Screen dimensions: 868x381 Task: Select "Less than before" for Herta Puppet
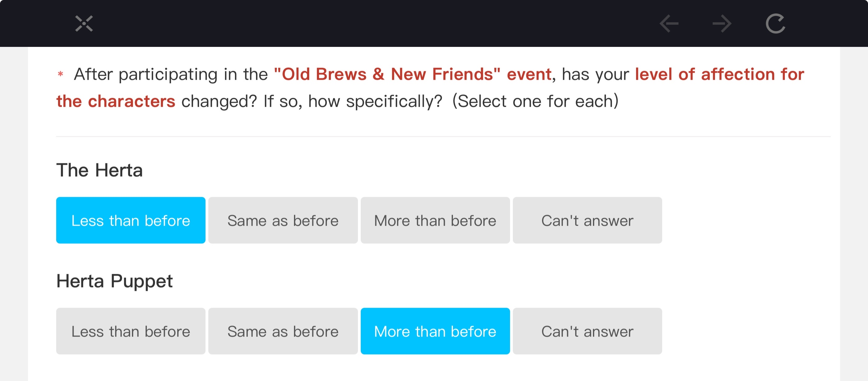[x=131, y=331]
